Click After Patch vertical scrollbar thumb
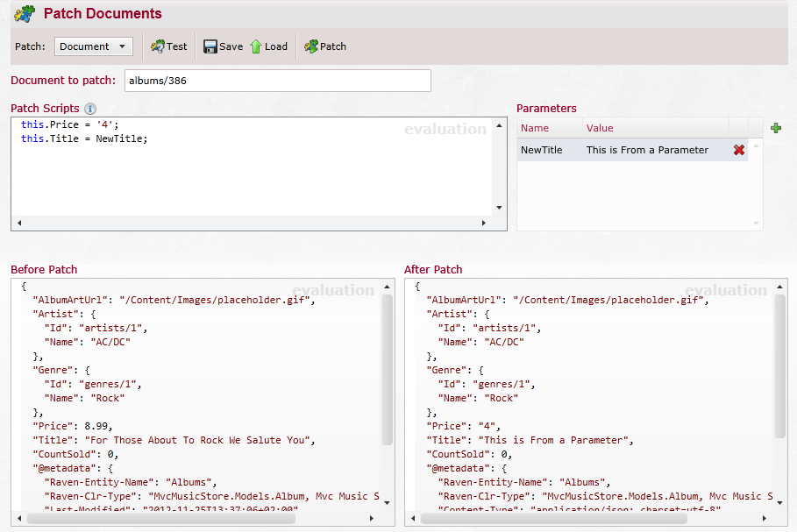The image size is (797, 532). coord(779,366)
